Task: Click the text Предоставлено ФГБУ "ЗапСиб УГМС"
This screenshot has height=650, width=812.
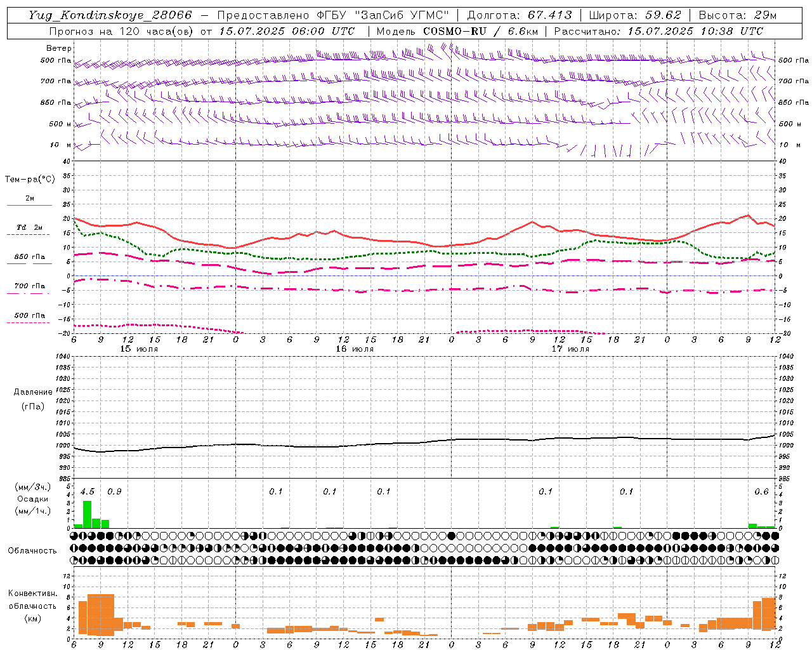Action: point(333,15)
